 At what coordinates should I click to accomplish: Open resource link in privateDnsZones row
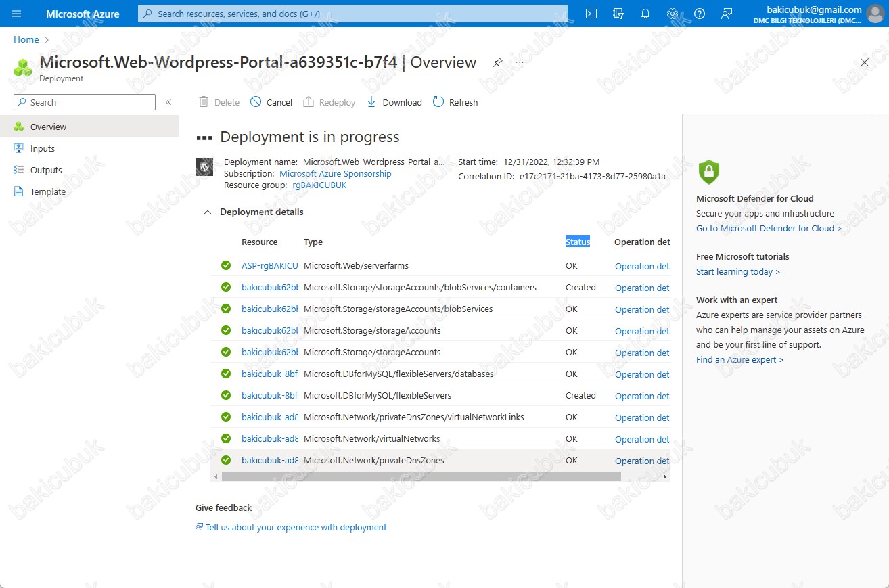[x=270, y=461]
